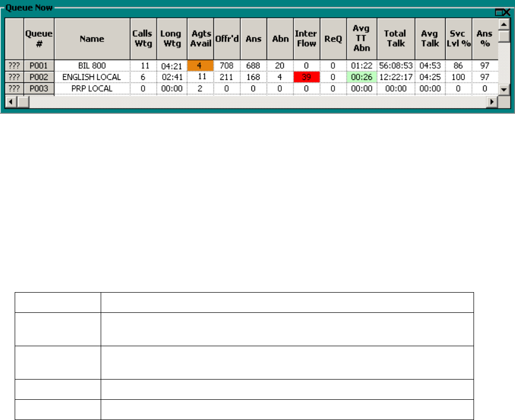515x420 pixels.
Task: Click the Total Talk value 56:08:53
Action: click(396, 66)
